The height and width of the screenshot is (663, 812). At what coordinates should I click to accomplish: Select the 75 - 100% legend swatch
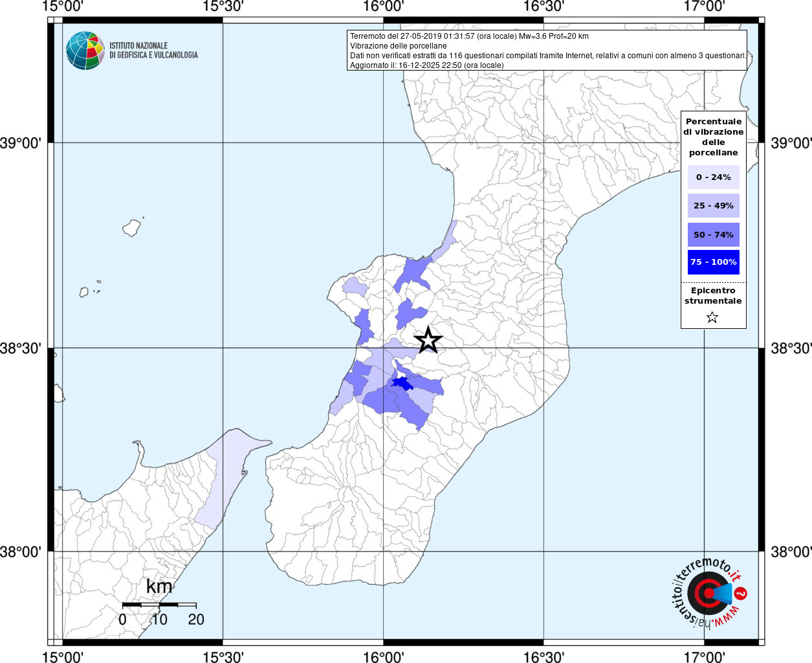714,262
